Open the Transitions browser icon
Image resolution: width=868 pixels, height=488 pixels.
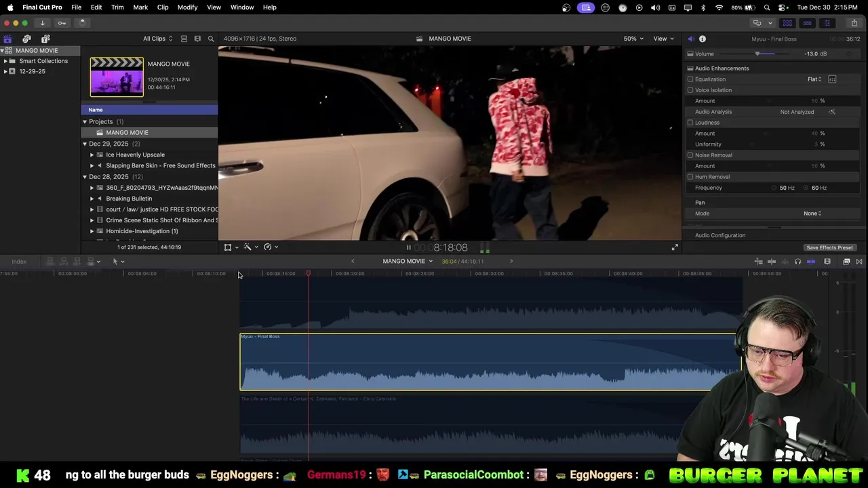859,262
